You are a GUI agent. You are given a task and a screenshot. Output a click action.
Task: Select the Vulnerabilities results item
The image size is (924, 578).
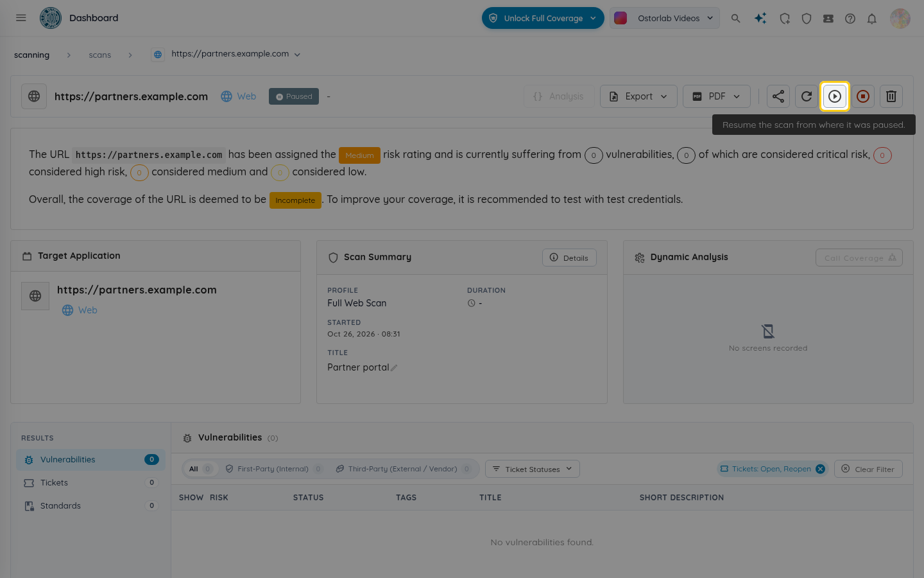(x=90, y=460)
